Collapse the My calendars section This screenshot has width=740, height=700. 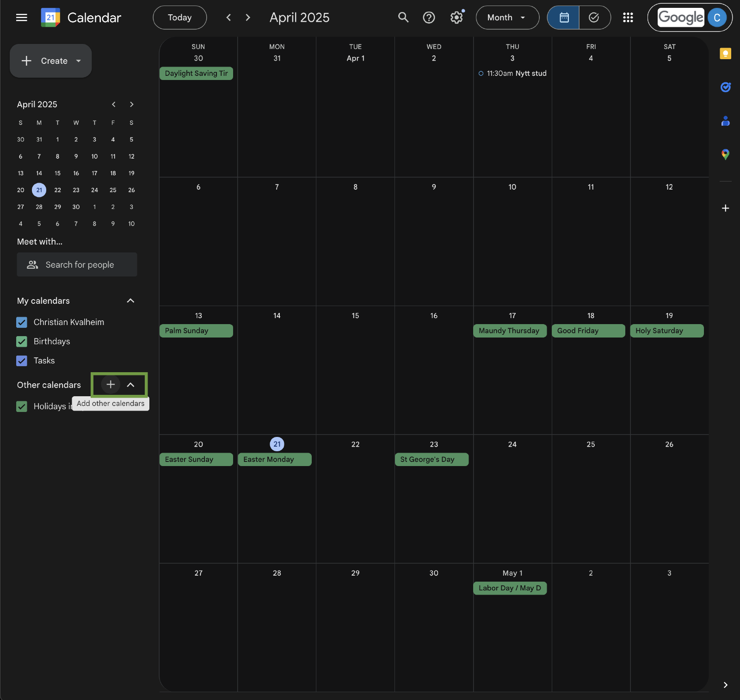point(130,301)
